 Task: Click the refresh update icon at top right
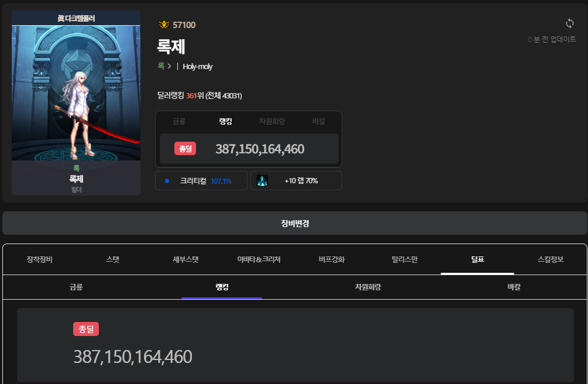click(x=569, y=23)
